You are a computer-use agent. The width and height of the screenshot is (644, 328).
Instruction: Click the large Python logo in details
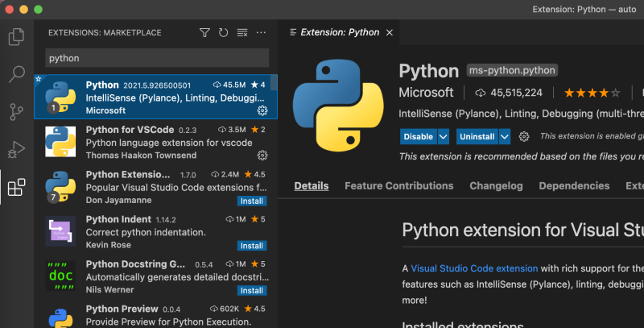[338, 106]
